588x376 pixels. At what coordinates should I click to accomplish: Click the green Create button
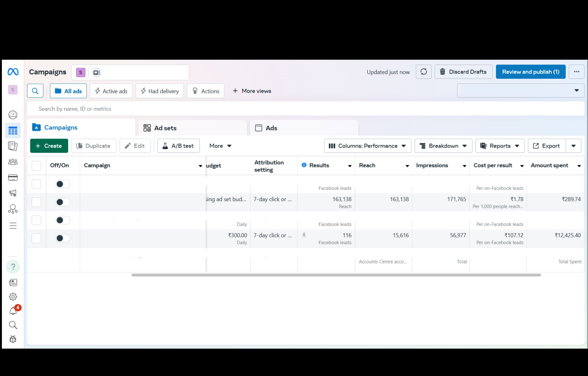[49, 146]
